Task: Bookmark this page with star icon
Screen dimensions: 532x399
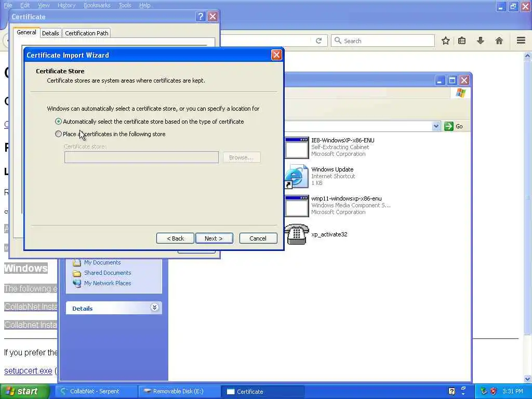Action: 445,41
